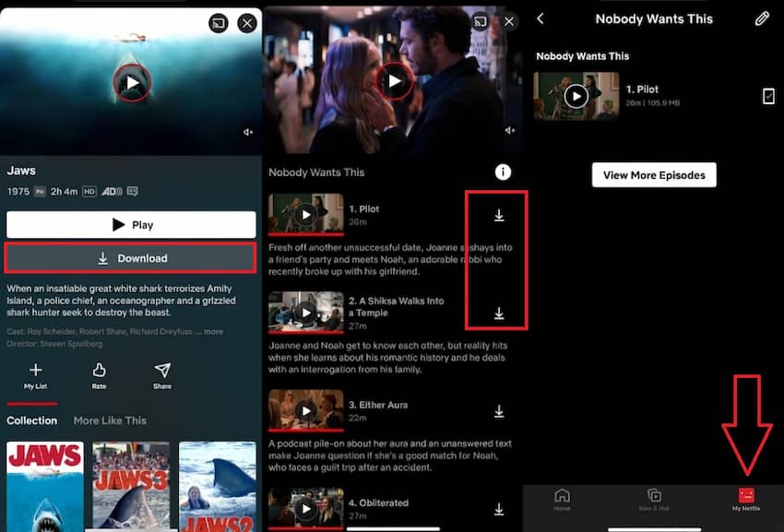Tap the screen cast icon on the Jaws trailer

click(220, 23)
